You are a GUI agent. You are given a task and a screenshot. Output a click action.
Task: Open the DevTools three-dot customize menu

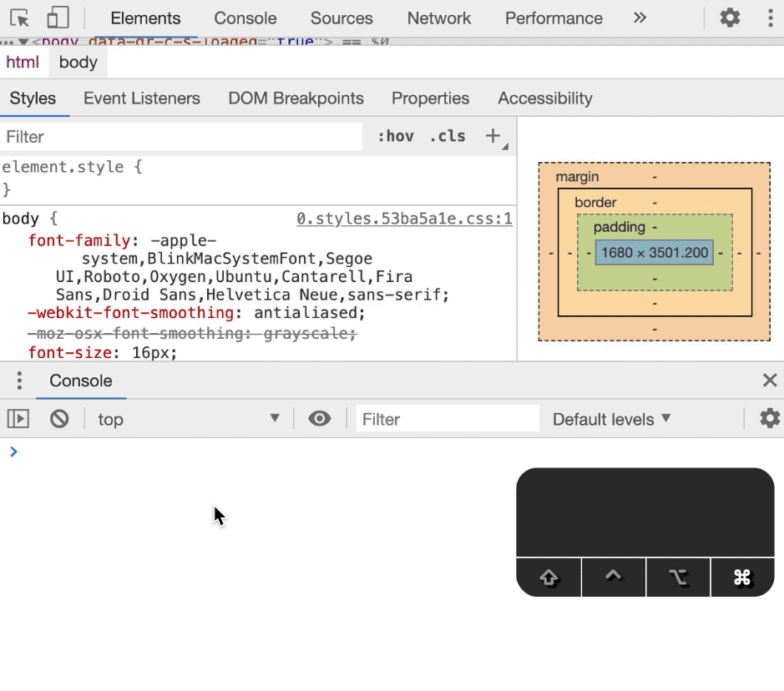tap(771, 18)
